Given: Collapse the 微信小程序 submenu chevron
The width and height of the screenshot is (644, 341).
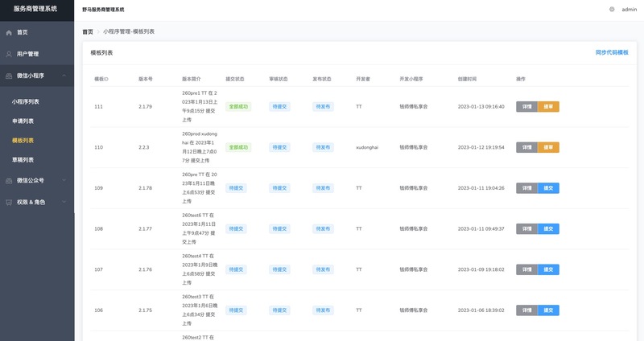Looking at the screenshot, I should pos(64,76).
